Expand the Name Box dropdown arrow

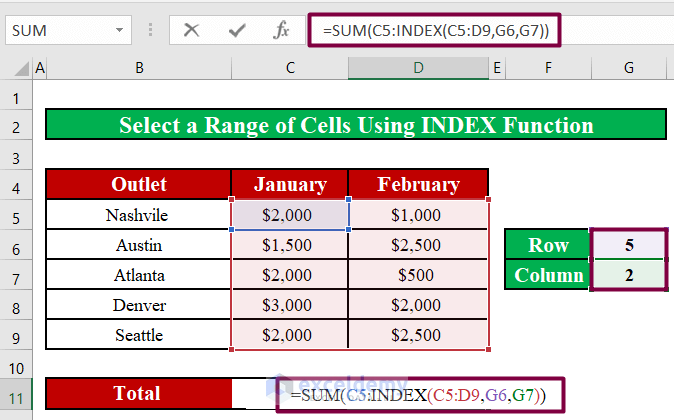point(118,31)
